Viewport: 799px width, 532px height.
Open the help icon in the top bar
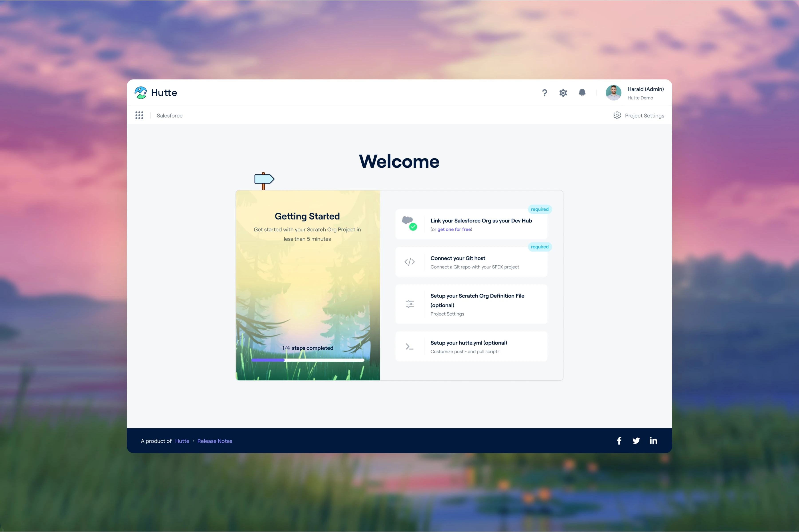point(544,92)
